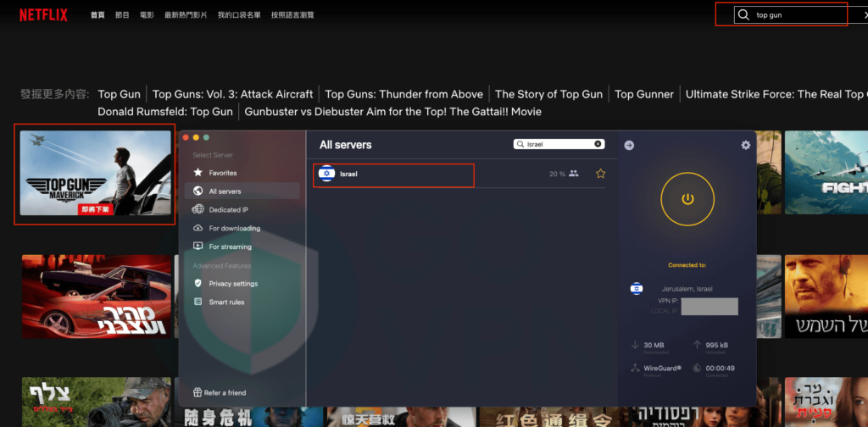Open the Top Gun Maverick thumbnail

[x=96, y=173]
